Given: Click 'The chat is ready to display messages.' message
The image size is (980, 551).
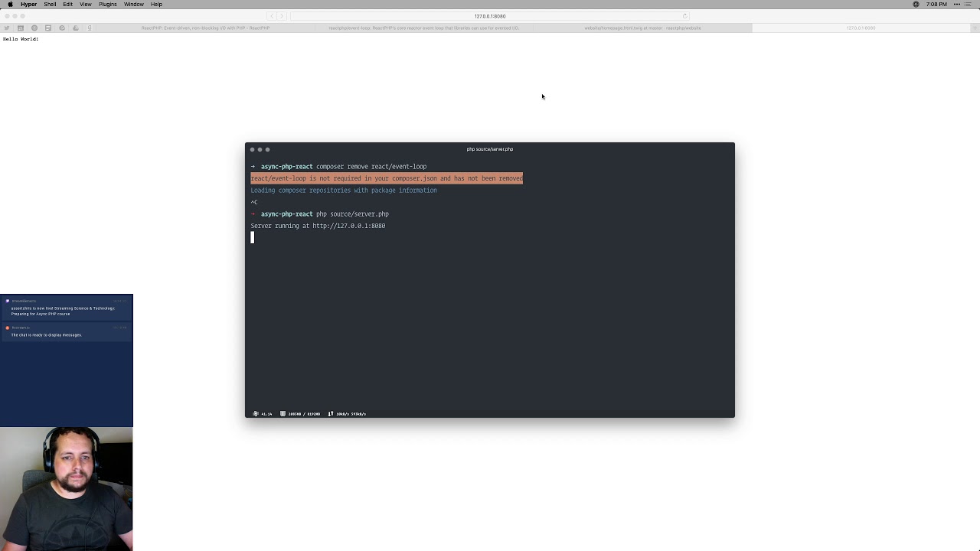Looking at the screenshot, I should [46, 334].
